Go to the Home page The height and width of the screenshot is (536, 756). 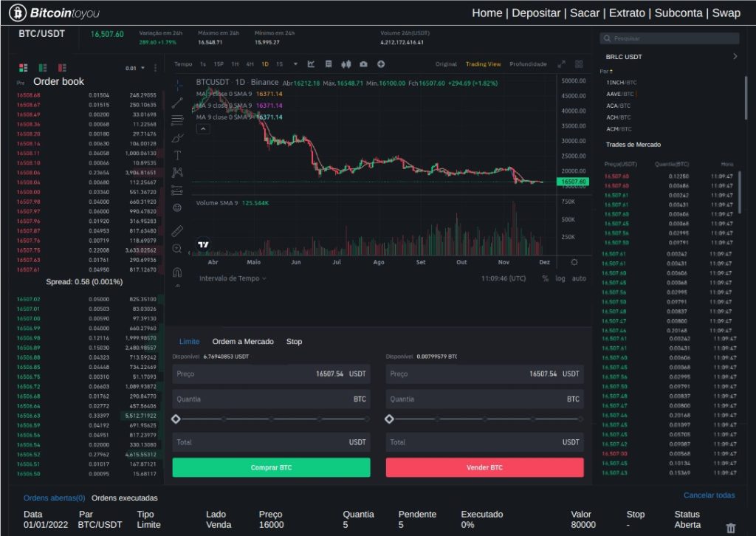tap(487, 13)
